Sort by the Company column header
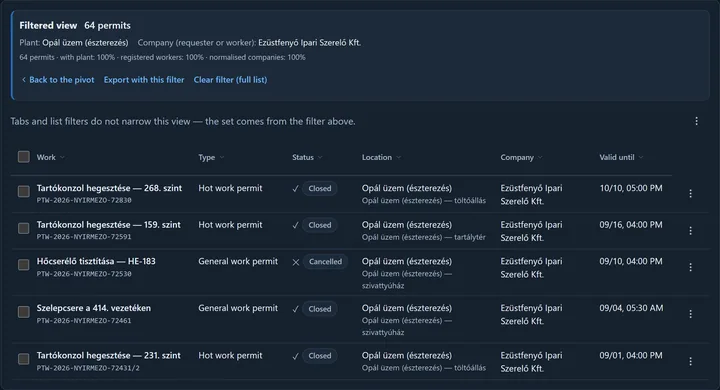 pyautogui.click(x=521, y=157)
